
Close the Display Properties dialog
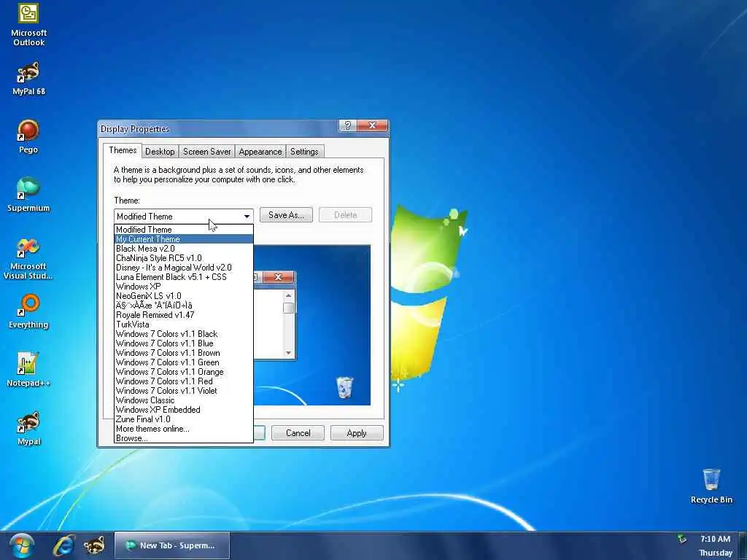tap(373, 125)
